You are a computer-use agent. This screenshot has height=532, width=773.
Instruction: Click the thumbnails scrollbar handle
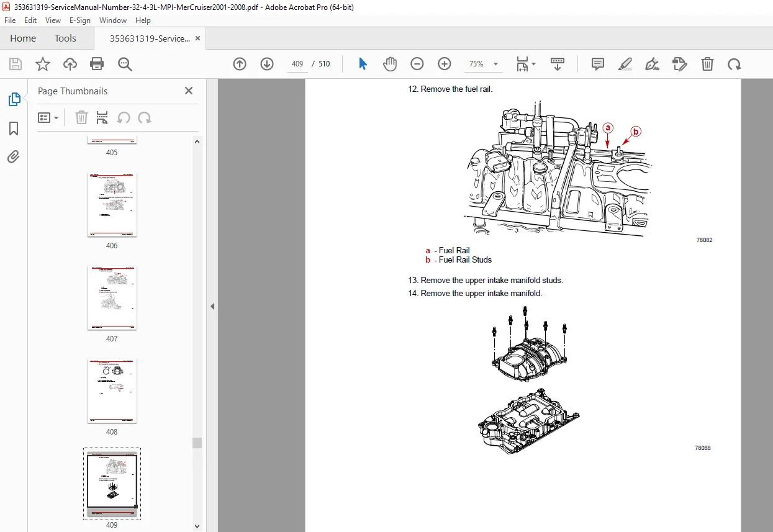(197, 443)
